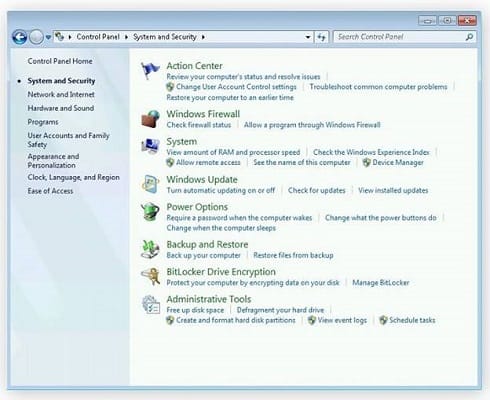This screenshot has height=400, width=490.
Task: Click Troubleshoot common computer problems
Action: (378, 87)
